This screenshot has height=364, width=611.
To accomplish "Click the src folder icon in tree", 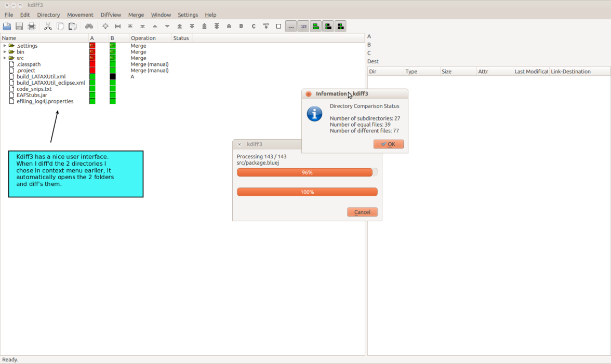I will 11,58.
